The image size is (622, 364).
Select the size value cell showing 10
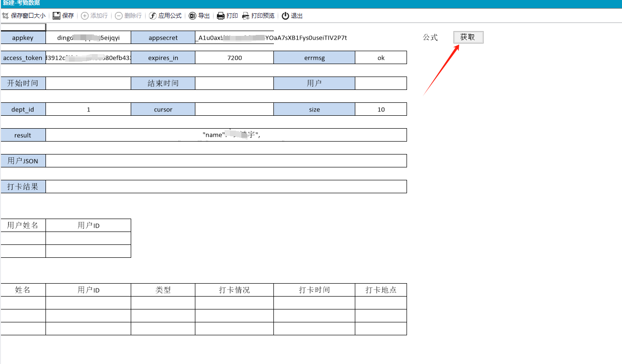381,109
